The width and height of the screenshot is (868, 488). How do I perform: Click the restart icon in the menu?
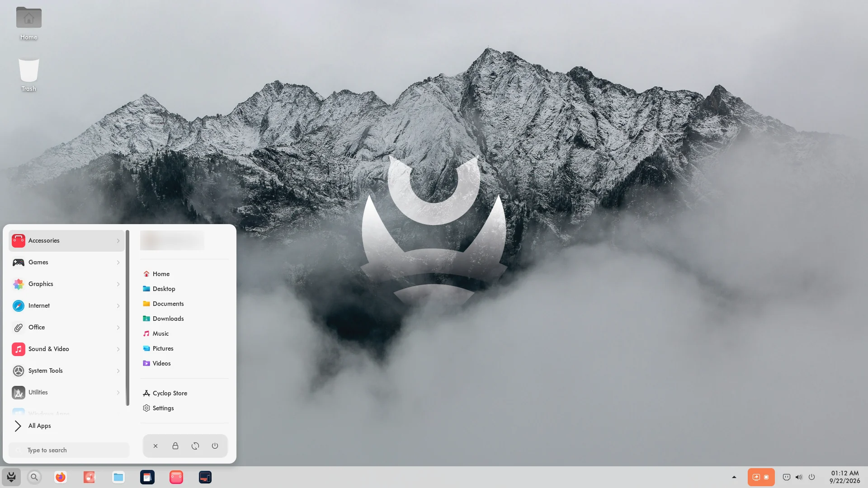[x=195, y=446]
